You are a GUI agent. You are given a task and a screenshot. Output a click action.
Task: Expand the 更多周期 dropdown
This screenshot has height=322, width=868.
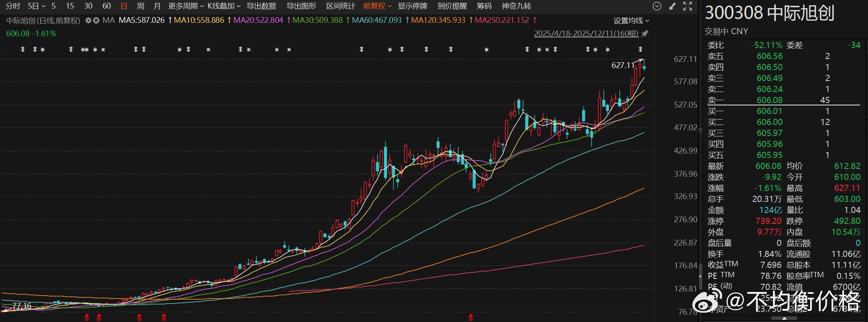tap(186, 6)
